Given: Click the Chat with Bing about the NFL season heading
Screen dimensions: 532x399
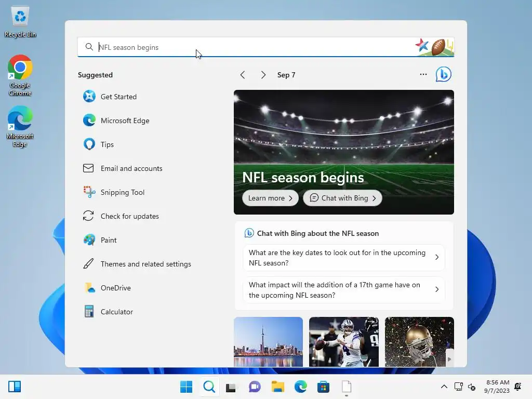Looking at the screenshot, I should coord(317,233).
